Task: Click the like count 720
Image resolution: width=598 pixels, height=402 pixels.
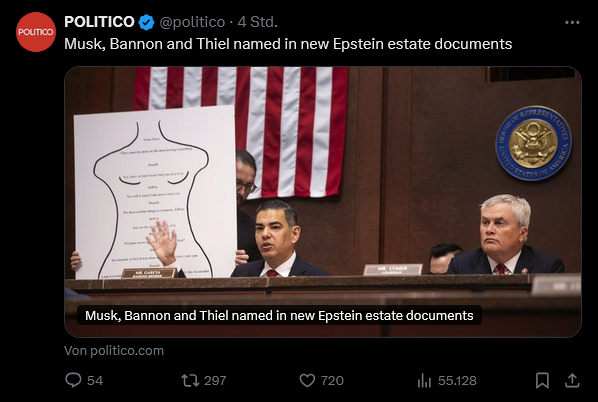Action: (332, 381)
